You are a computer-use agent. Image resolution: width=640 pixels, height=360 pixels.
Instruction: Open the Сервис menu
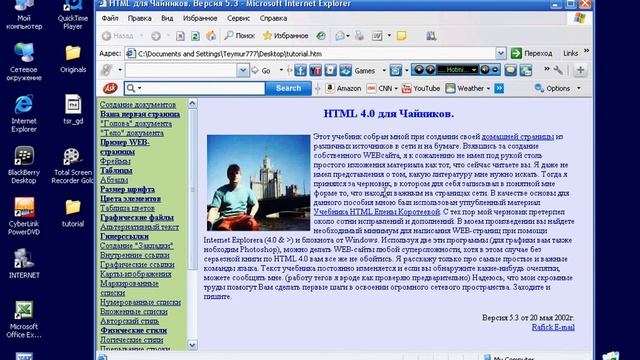[238, 18]
